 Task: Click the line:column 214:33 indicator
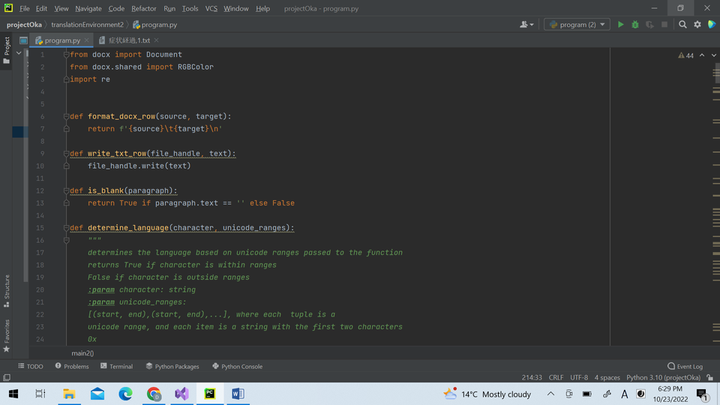coord(531,378)
